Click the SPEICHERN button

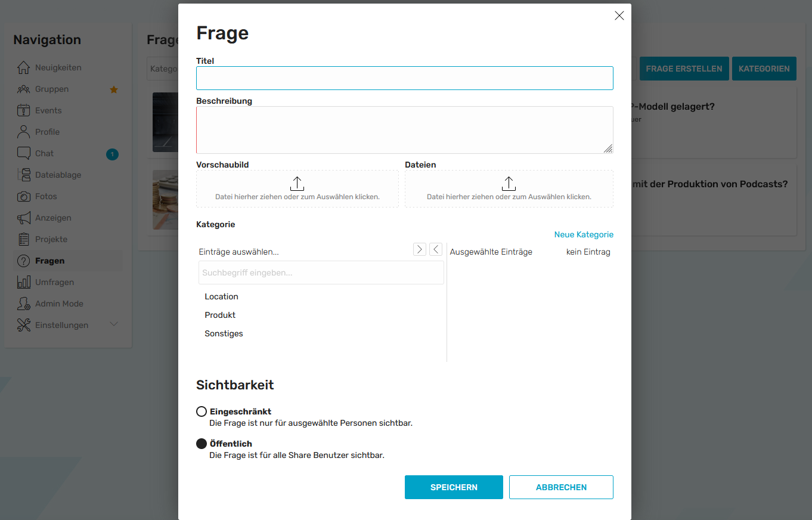click(454, 487)
